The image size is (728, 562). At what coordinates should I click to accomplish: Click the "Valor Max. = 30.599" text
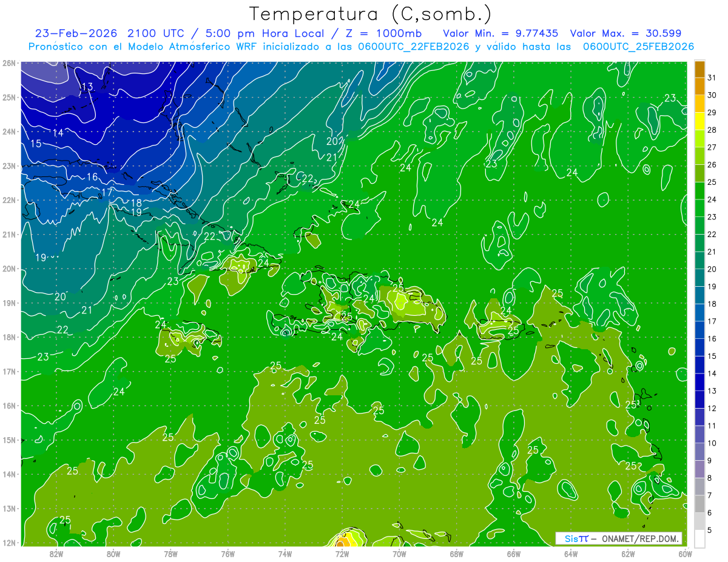[x=626, y=33]
